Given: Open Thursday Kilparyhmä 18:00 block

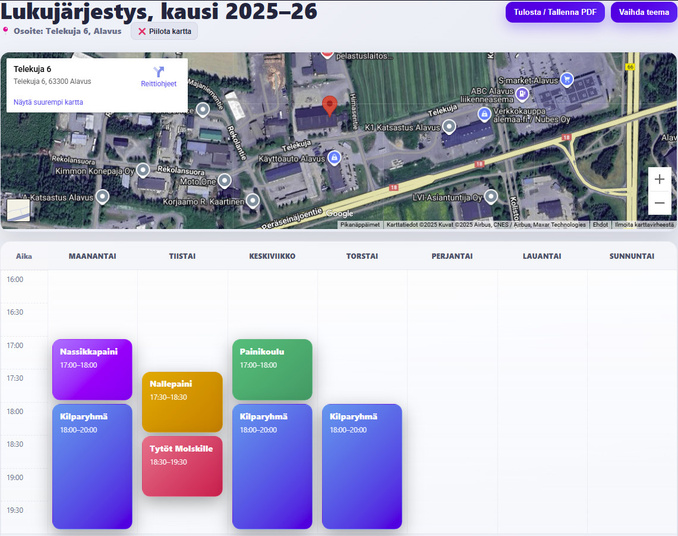Looking at the screenshot, I should [x=362, y=466].
